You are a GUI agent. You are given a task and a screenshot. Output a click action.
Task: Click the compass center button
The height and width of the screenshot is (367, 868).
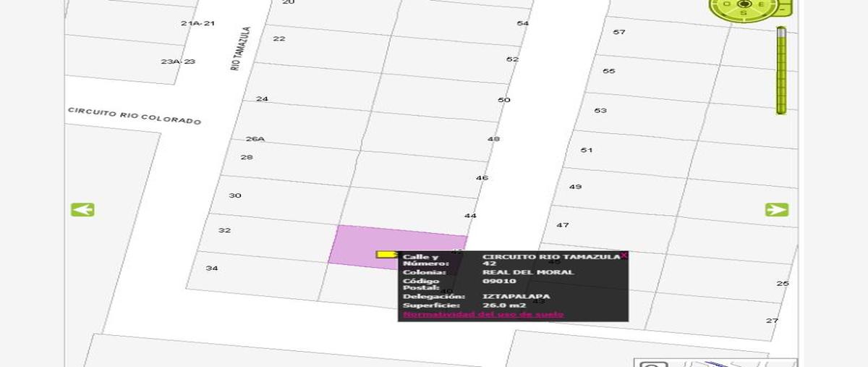(743, 4)
